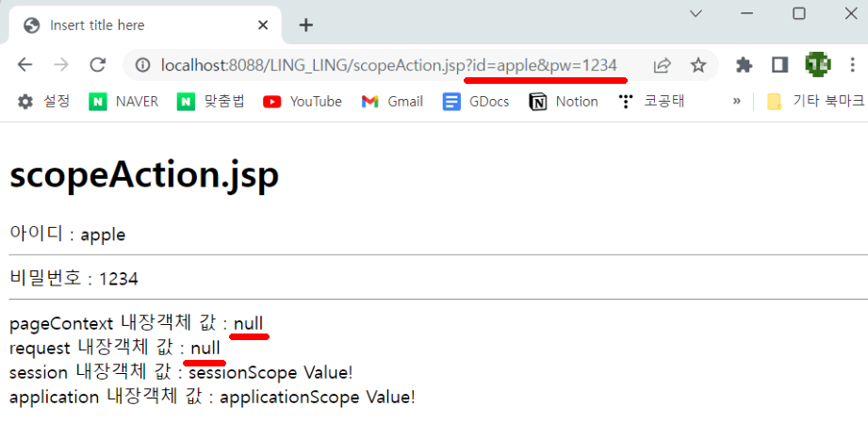Toggle the browser side panel
This screenshot has height=423, width=868.
tap(780, 65)
